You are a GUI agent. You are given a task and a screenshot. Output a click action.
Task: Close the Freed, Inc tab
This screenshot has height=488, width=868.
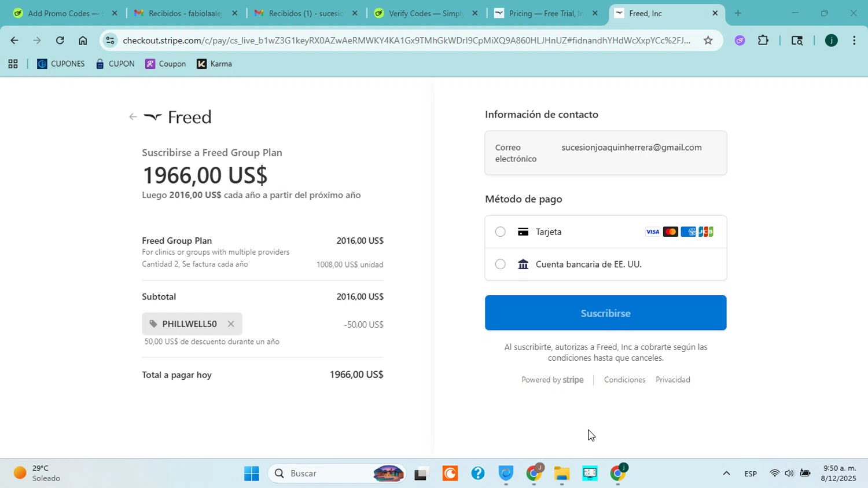715,13
